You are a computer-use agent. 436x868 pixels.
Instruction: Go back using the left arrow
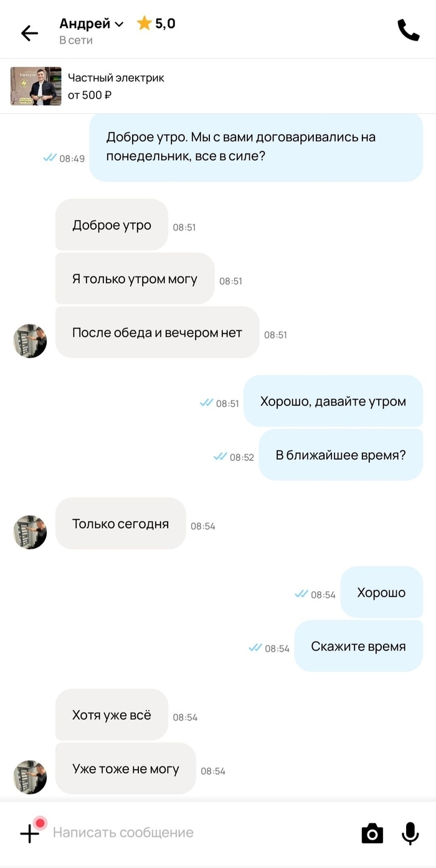[29, 33]
